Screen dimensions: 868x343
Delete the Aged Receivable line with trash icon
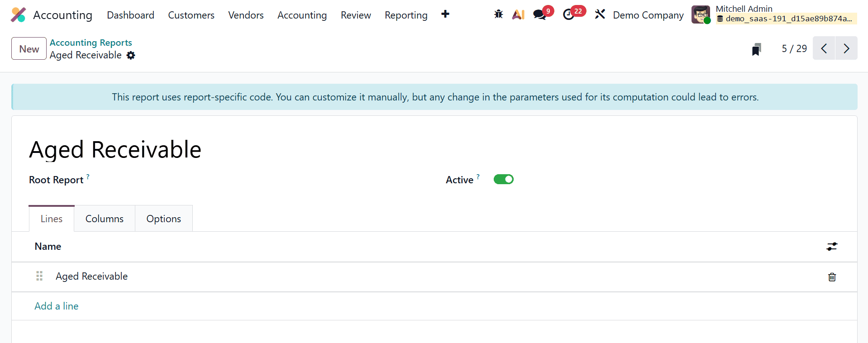tap(832, 277)
